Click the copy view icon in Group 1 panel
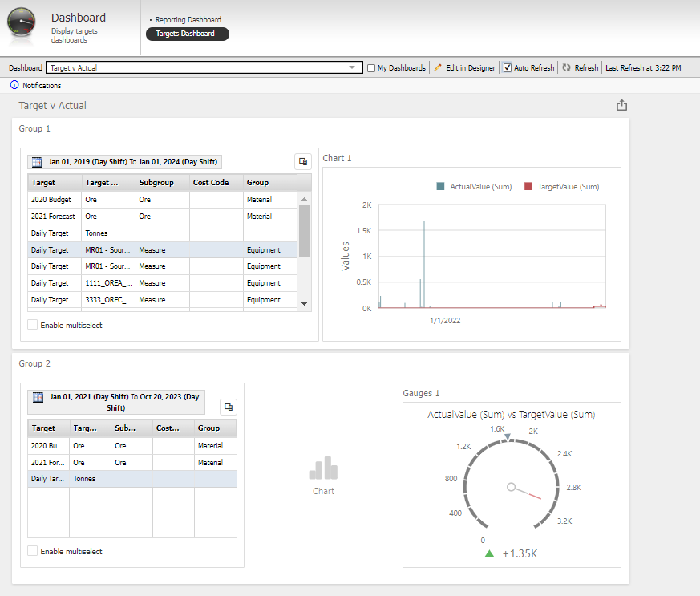700x596 pixels. click(x=302, y=160)
